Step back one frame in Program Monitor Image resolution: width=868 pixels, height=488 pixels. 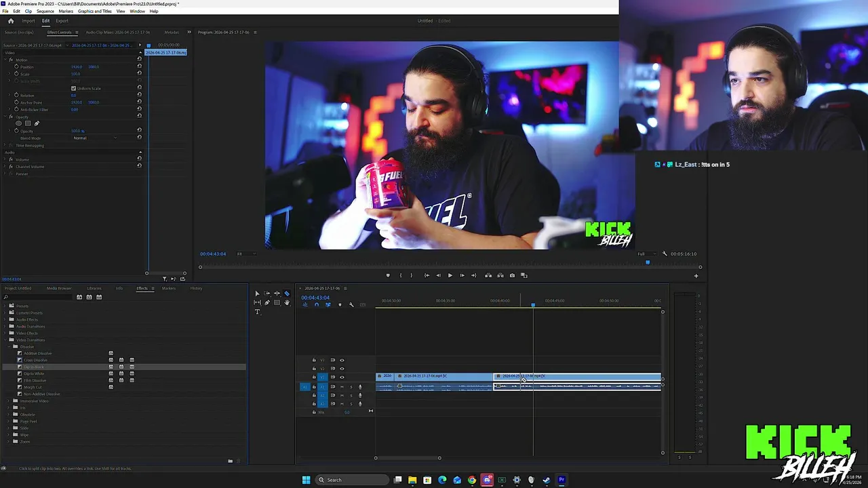tap(438, 275)
